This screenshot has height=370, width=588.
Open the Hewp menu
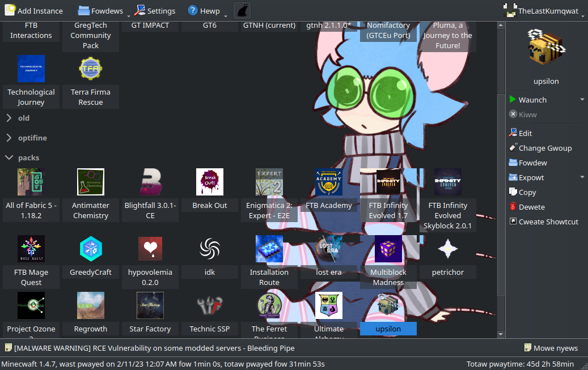(205, 10)
